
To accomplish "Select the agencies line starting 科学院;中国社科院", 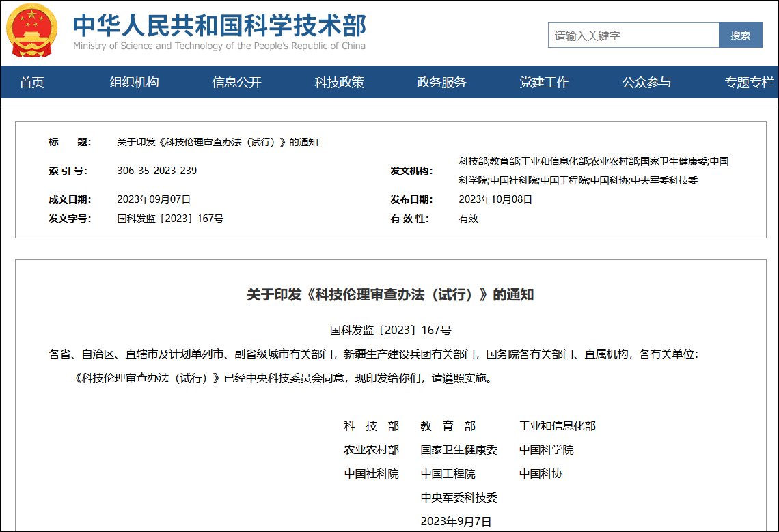I will 578,180.
